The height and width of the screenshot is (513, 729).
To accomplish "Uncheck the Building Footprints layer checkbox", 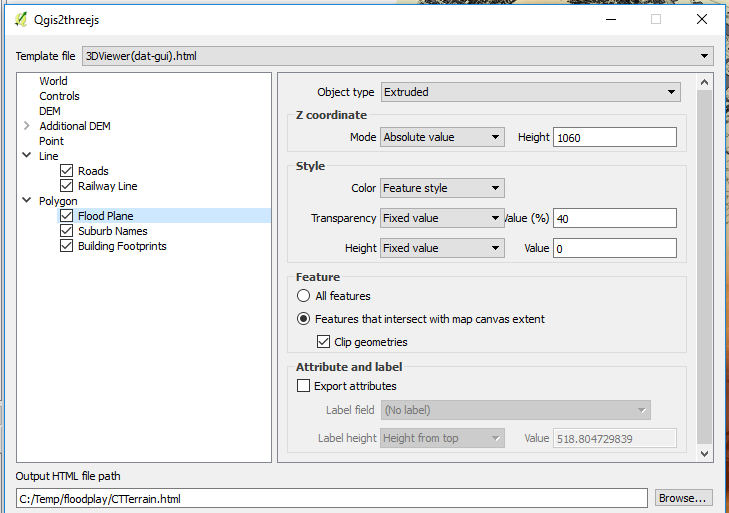I will (x=66, y=246).
